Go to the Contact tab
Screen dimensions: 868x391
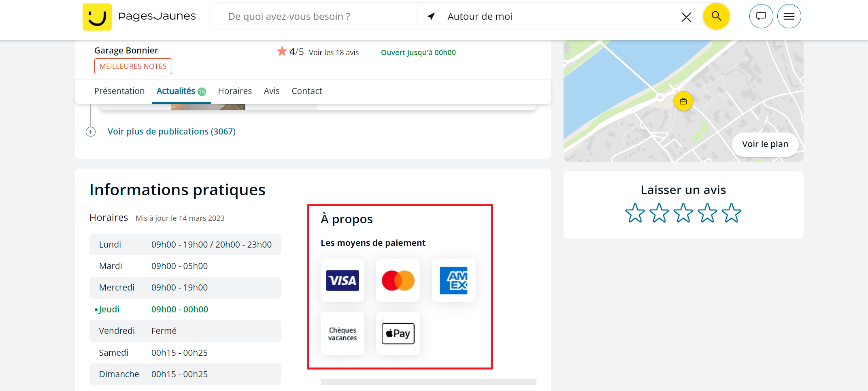(x=306, y=91)
